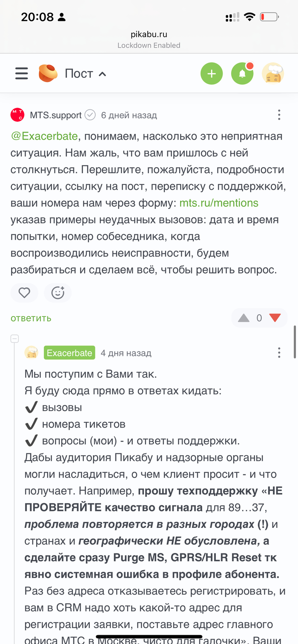Open Exacerbate reply options menu
Image resolution: width=298 pixels, height=644 pixels.
pos(279,353)
